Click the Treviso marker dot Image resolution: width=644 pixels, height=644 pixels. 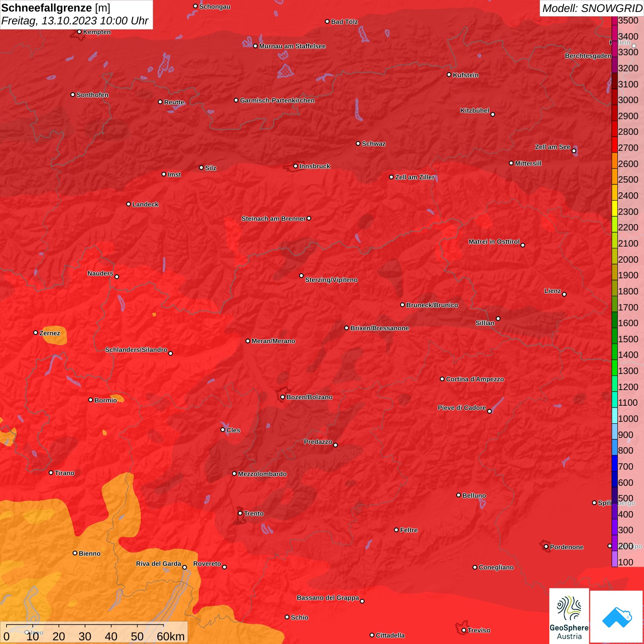tap(464, 630)
